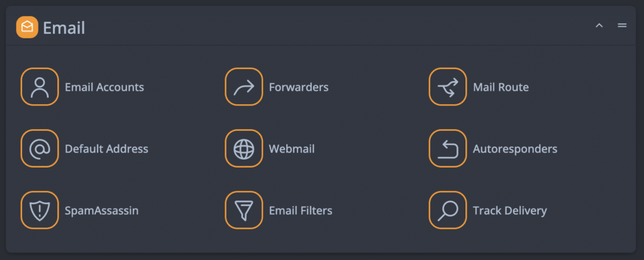Open the Email Accounts link

point(104,87)
